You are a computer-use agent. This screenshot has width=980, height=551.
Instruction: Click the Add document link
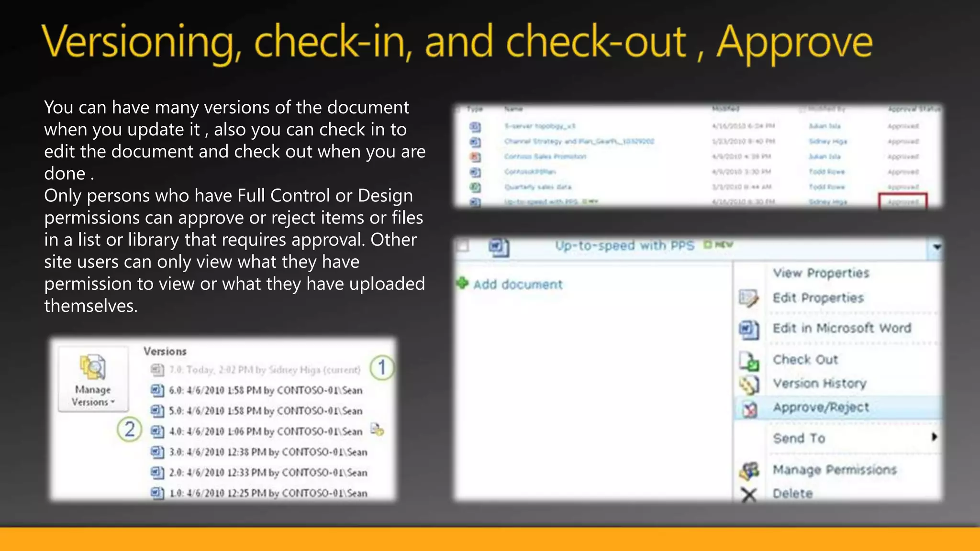(x=518, y=285)
